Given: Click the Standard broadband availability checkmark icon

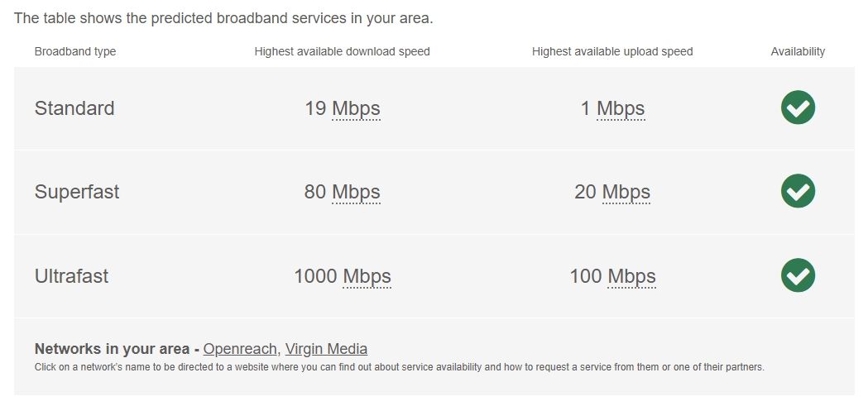Looking at the screenshot, I should click(798, 107).
